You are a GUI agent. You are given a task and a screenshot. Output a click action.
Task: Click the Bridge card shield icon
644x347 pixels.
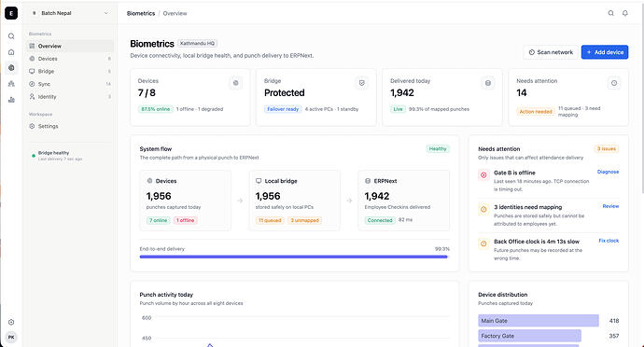point(362,83)
